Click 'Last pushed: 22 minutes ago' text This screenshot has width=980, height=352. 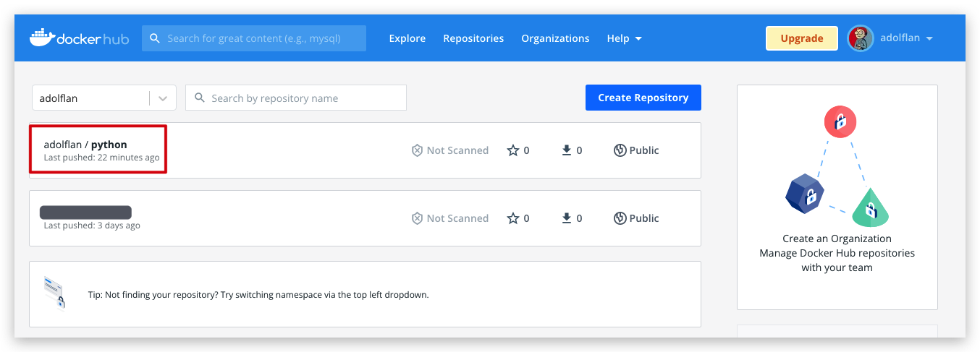[x=101, y=158]
